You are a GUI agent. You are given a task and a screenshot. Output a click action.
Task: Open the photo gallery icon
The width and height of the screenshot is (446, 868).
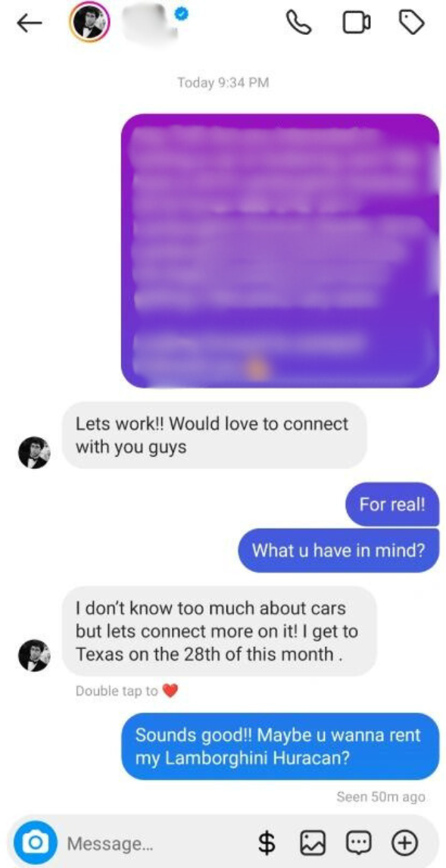pyautogui.click(x=312, y=843)
